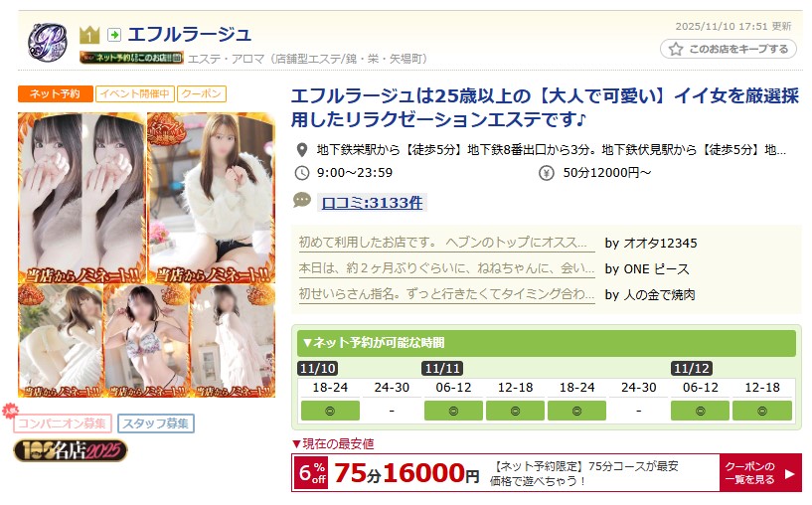Open the クーポンの一覧を見る arrow button
Viewport: 812px width, 505px height.
click(x=760, y=473)
